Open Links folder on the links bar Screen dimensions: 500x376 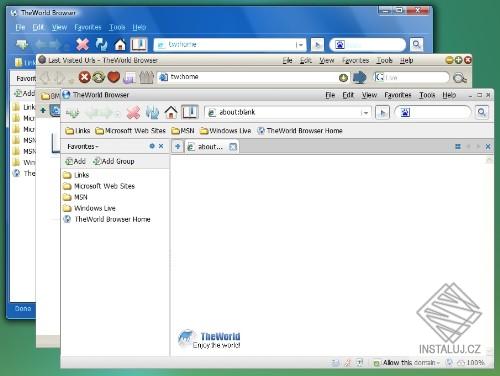click(78, 131)
